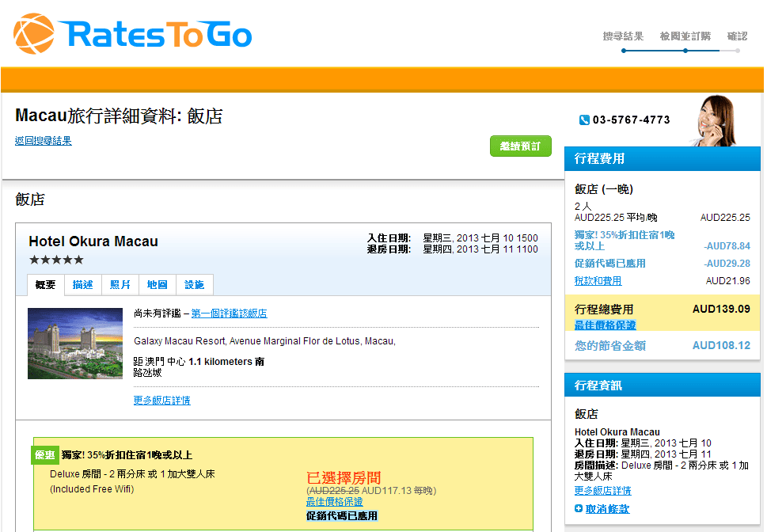The height and width of the screenshot is (532, 767).
Task: Expand the 取消條款 section
Action: tap(607, 509)
